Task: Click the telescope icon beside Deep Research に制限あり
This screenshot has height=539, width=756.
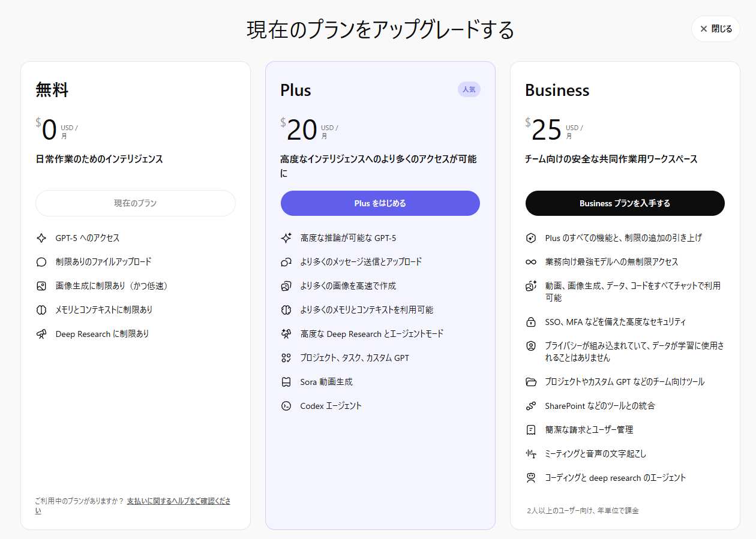Action: [41, 334]
